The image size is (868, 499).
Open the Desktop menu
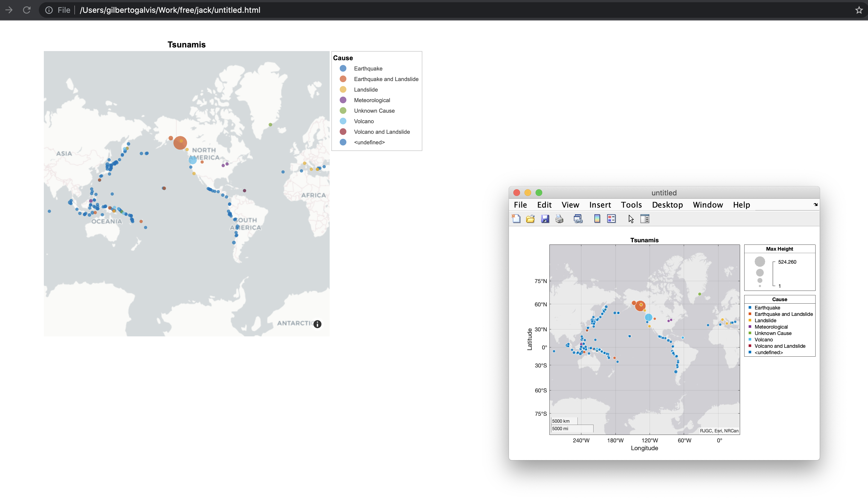(667, 205)
